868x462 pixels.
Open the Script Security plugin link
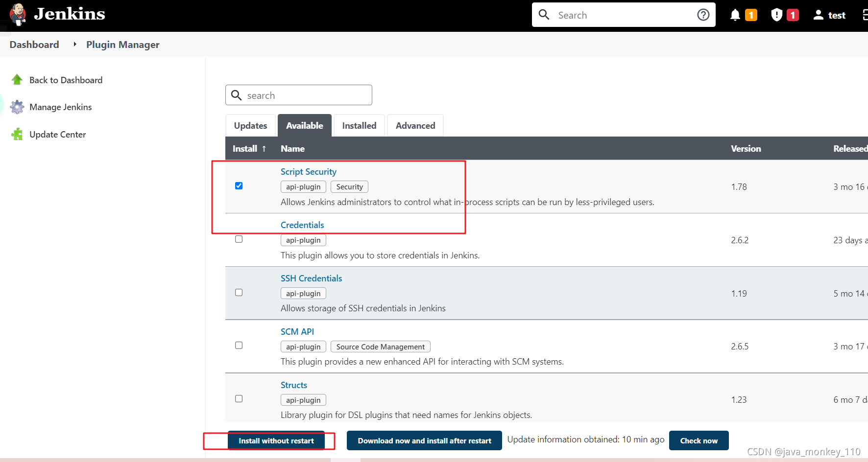coord(309,172)
